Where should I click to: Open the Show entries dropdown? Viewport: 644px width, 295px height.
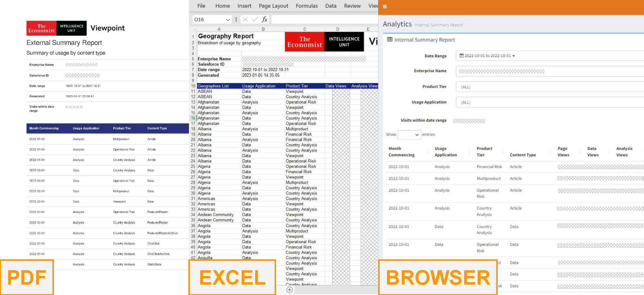409,134
